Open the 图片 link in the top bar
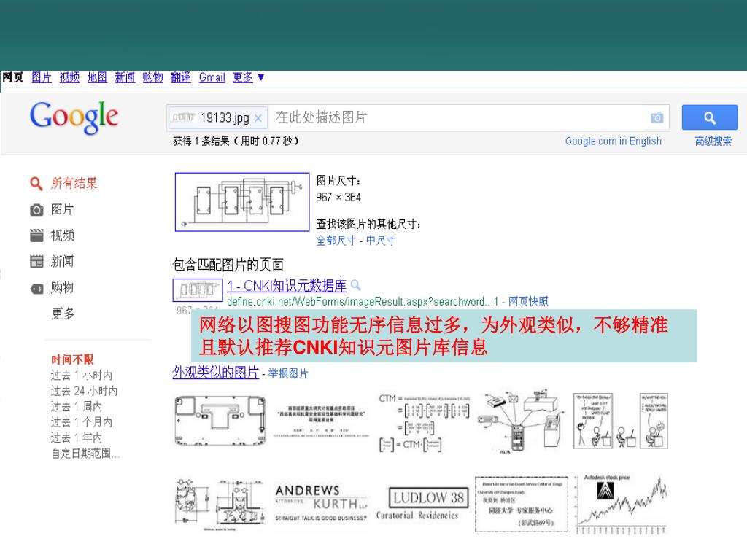This screenshot has width=747, height=560. click(42, 77)
